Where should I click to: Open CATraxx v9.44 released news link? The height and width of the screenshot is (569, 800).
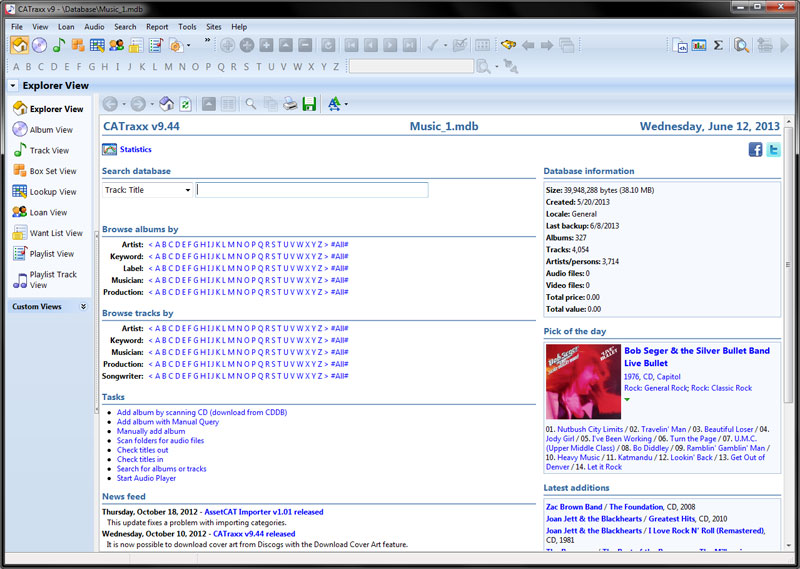[254, 534]
